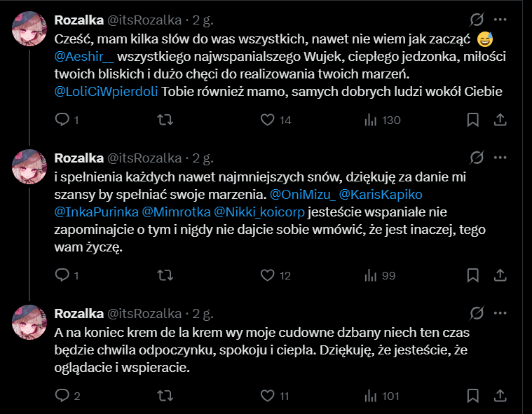Open more options on the third tweet
Image resolution: width=532 pixels, height=414 pixels.
tap(500, 312)
